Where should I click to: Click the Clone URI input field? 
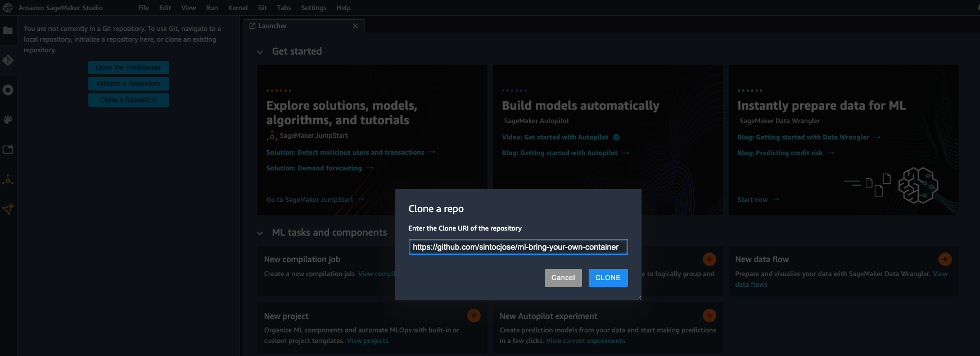click(x=518, y=247)
